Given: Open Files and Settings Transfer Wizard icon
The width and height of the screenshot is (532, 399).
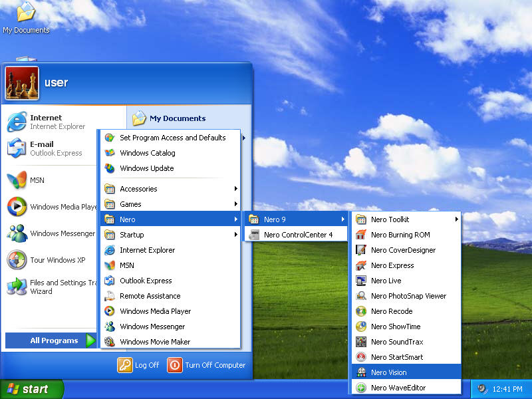Looking at the screenshot, I should click(17, 287).
